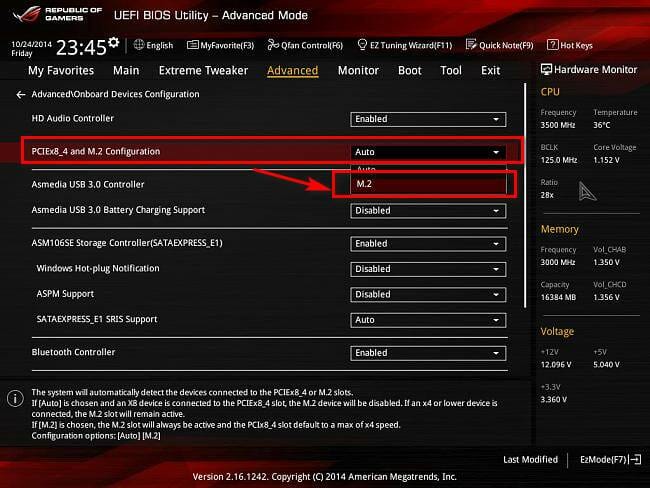Click EzMode(F7) exit icon
650x488 pixels.
pos(635,459)
